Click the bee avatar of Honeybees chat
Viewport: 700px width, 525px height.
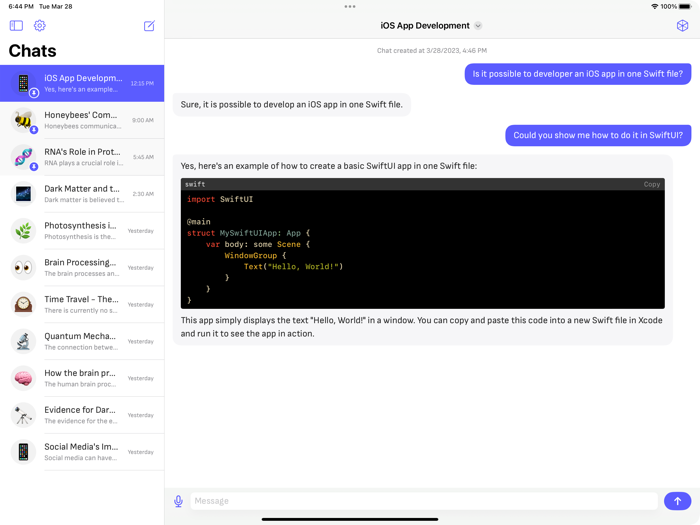[x=23, y=120]
